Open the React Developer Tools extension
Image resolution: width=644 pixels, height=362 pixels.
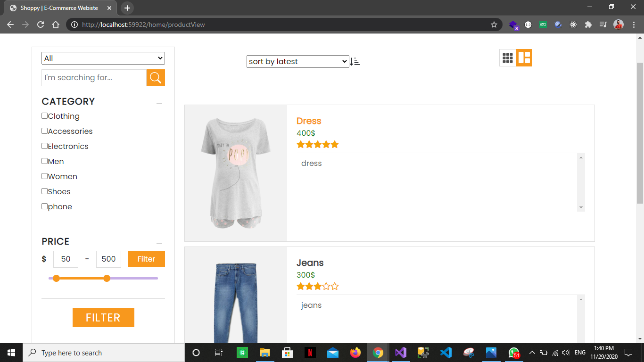(x=573, y=25)
